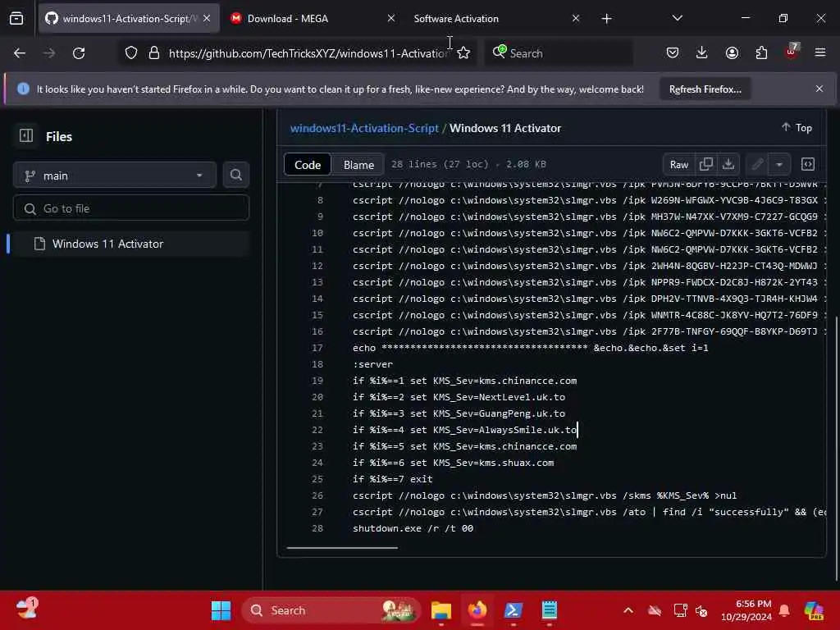The image size is (840, 630).
Task: Click 'KMS_Sev=kms.shuax.com' code line
Action: pyautogui.click(x=453, y=463)
